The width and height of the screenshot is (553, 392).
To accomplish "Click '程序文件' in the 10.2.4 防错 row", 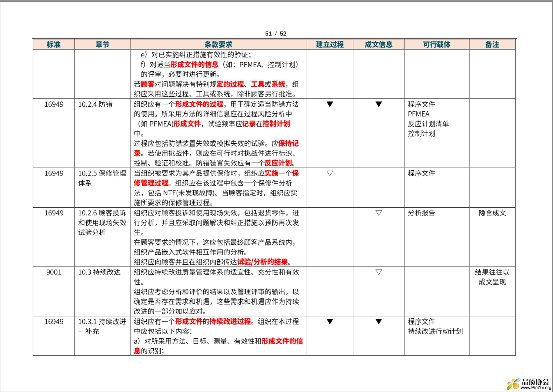I will [422, 104].
